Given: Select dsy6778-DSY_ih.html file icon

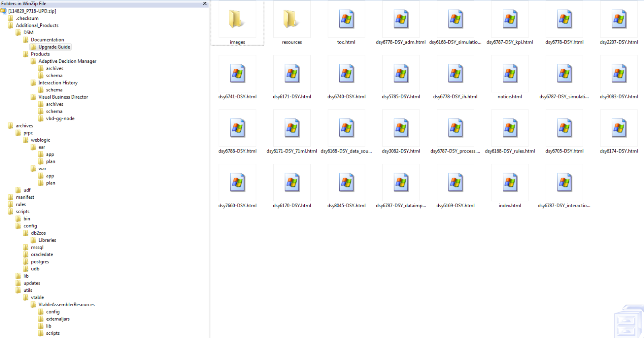Looking at the screenshot, I should point(455,74).
